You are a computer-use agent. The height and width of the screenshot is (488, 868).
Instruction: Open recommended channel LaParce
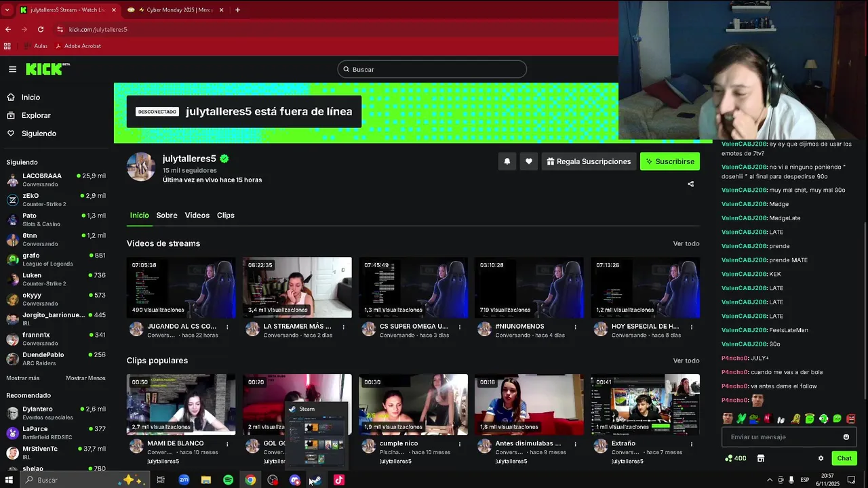(x=56, y=433)
